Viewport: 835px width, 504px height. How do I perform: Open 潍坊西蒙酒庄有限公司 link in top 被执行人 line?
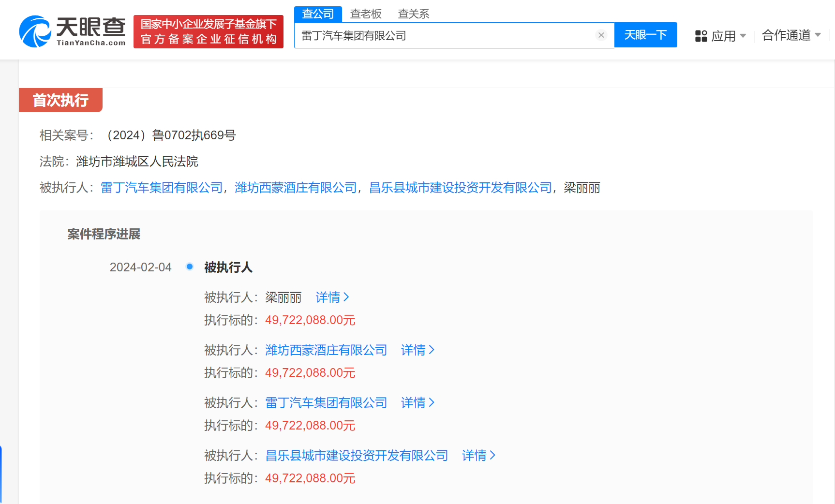point(296,188)
